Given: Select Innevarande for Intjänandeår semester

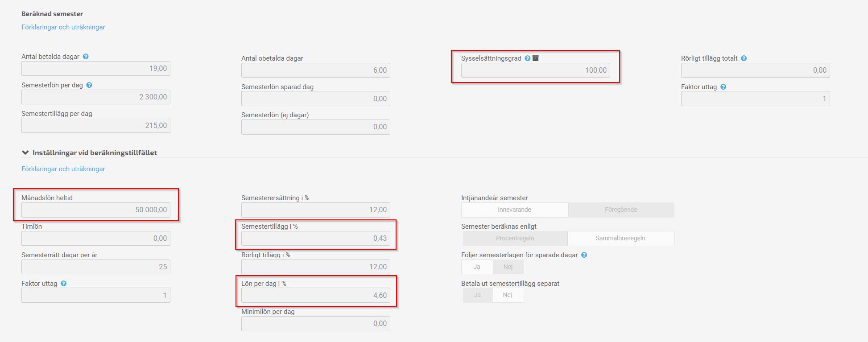Looking at the screenshot, I should (x=515, y=210).
